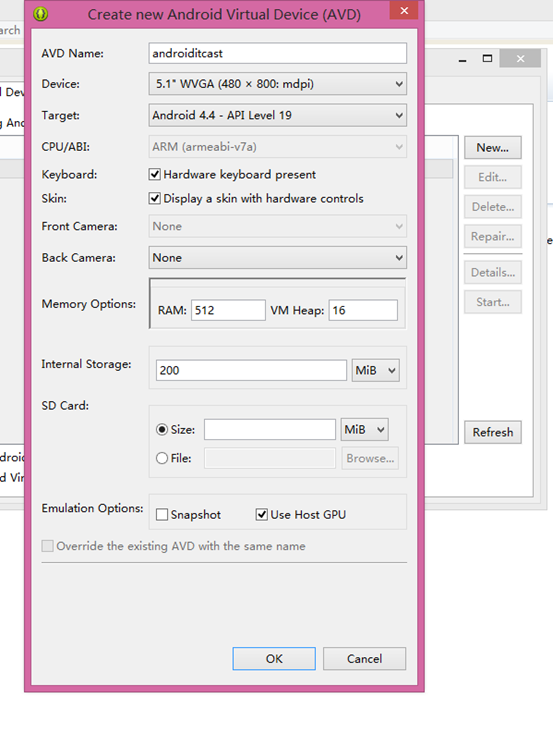Click the Android icon in AVD dialog title bar
Screen dimensions: 553x747
click(40, 14)
